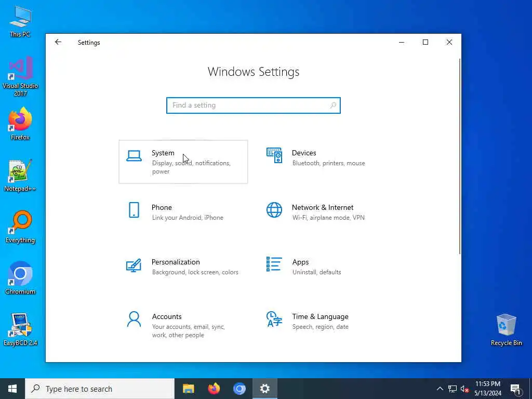This screenshot has height=399, width=532.
Task: Select the EasyBCD 2.4 desktop shortcut
Action: click(20, 329)
